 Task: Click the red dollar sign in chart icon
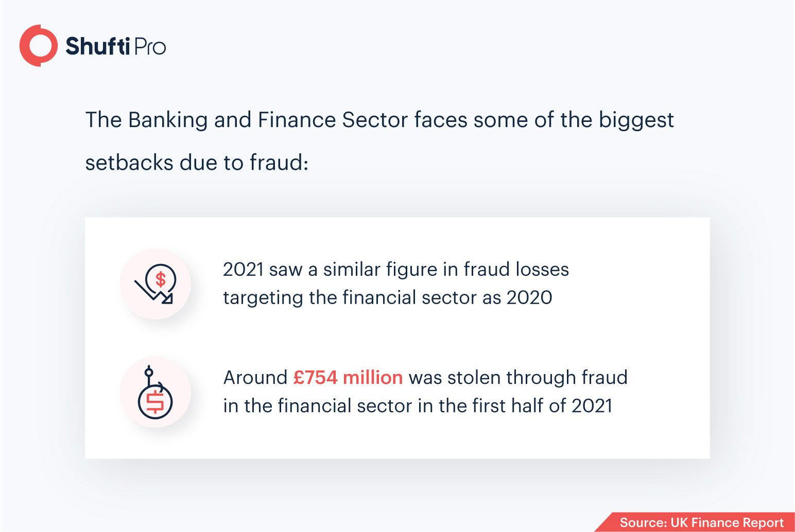coord(161,279)
